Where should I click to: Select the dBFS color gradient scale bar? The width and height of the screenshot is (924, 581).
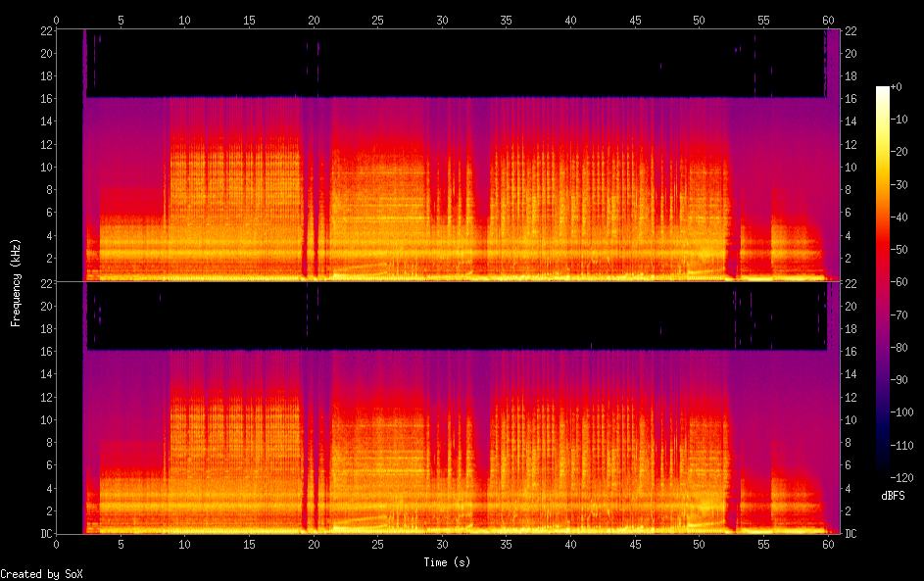(882, 281)
